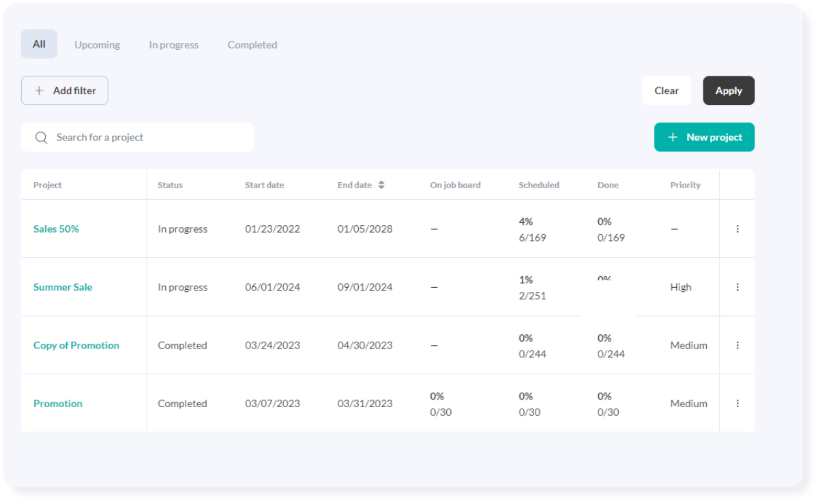Click the Status column header
Viewport: 820px width, 504px height.
pyautogui.click(x=170, y=185)
